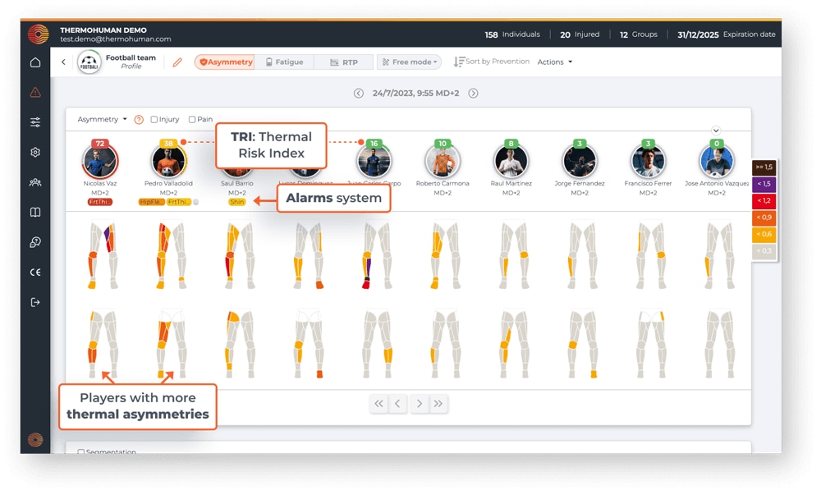This screenshot has height=504, width=821.
Task: Click the red FrtThi alarm tag under Nicolas Vaz
Action: click(100, 202)
